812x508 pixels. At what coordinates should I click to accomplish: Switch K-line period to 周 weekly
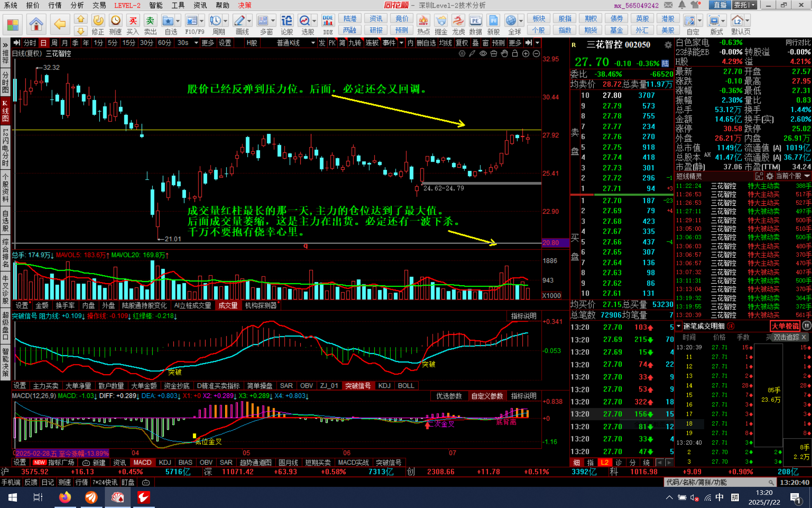(x=54, y=43)
